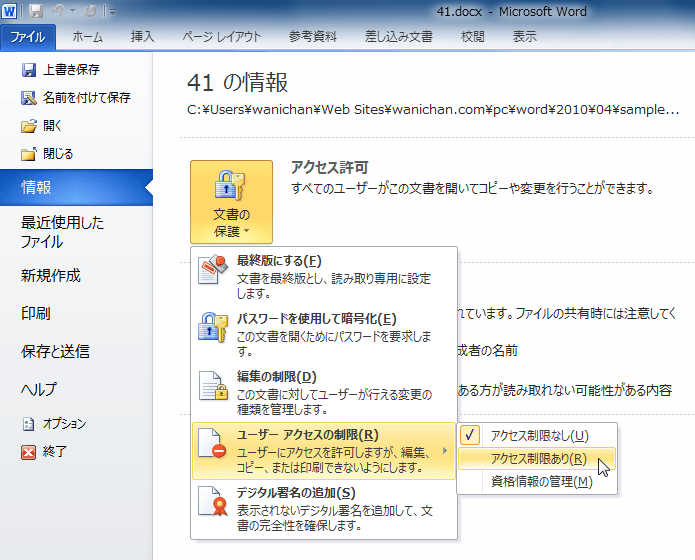695x560 pixels.
Task: Click the Redo icon in Quick Access Toolbar
Action: click(x=90, y=11)
